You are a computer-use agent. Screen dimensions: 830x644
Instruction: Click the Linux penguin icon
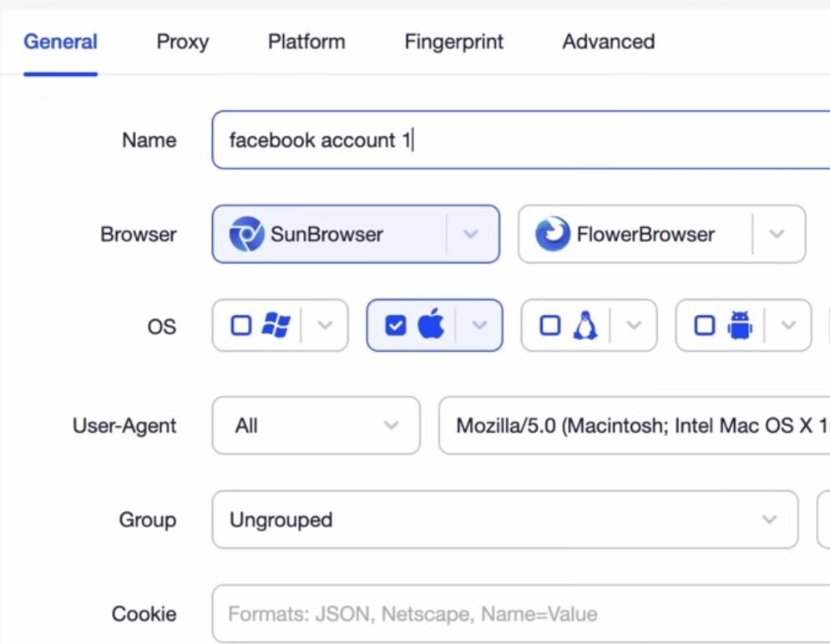585,325
